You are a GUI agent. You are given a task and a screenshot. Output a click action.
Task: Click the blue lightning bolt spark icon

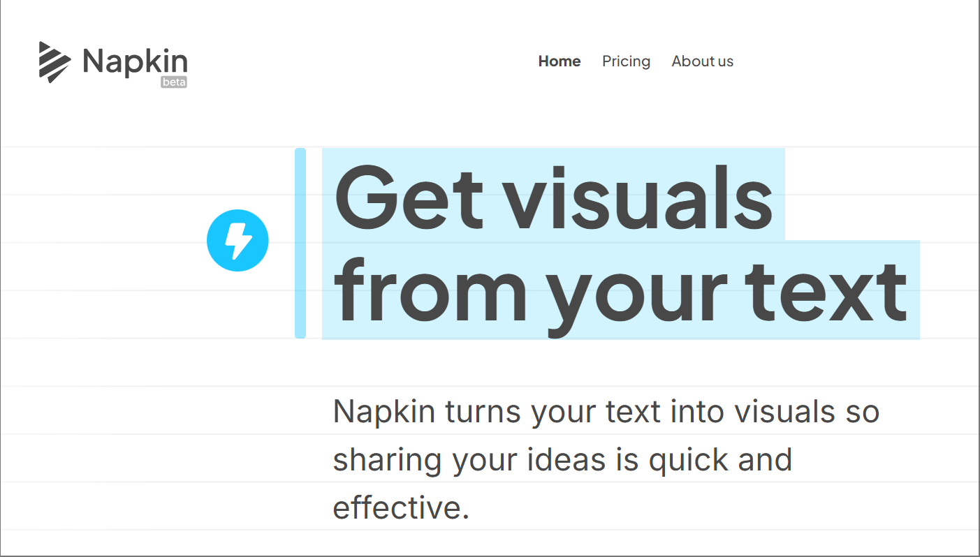(237, 241)
